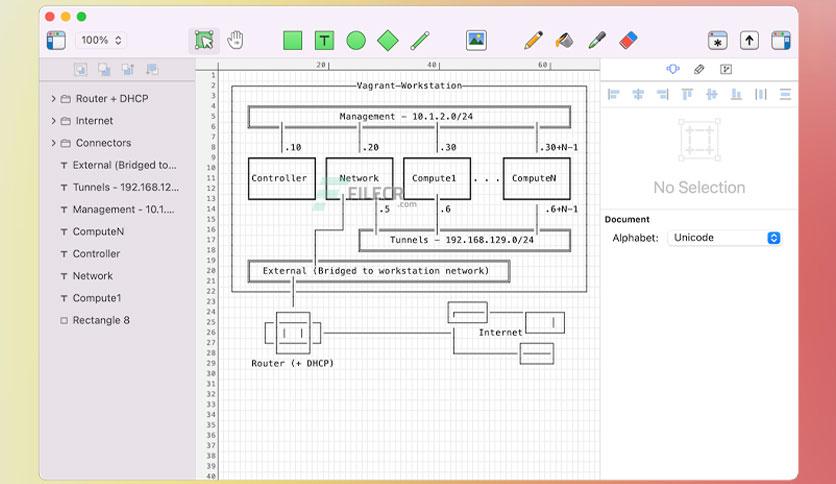Click the 'Internet' label on canvas

pos(500,333)
